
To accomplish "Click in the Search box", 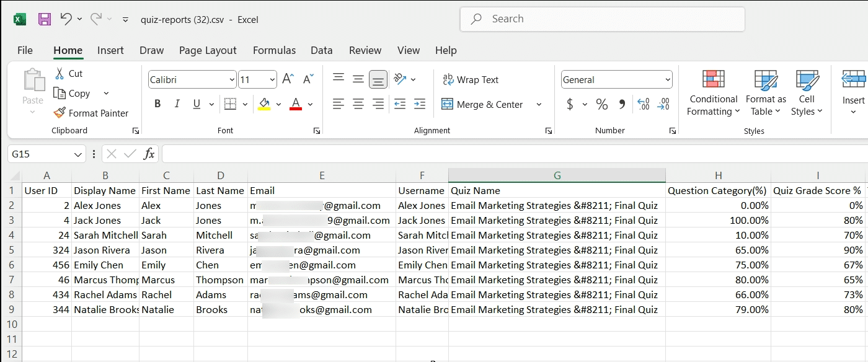I will (x=602, y=19).
